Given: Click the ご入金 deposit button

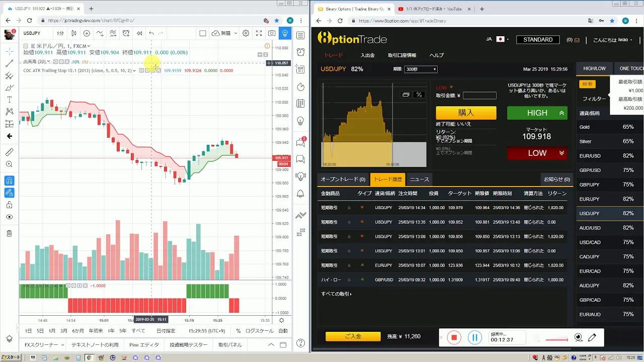Looking at the screenshot, I should pos(353,336).
